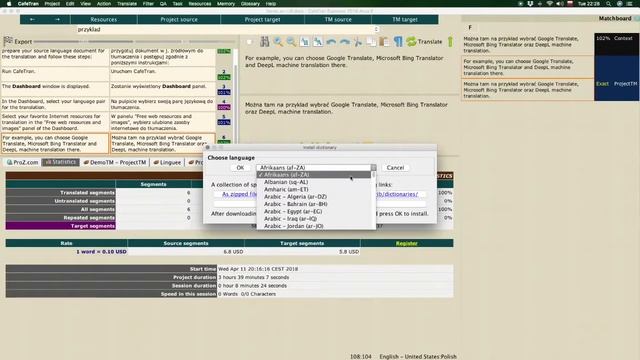Click the Export flag icon
Viewport: 640px width, 360px height.
8,41
